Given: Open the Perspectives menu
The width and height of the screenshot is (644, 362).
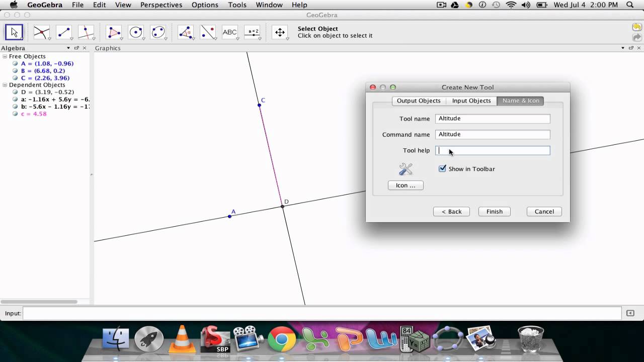Looking at the screenshot, I should click(x=161, y=5).
